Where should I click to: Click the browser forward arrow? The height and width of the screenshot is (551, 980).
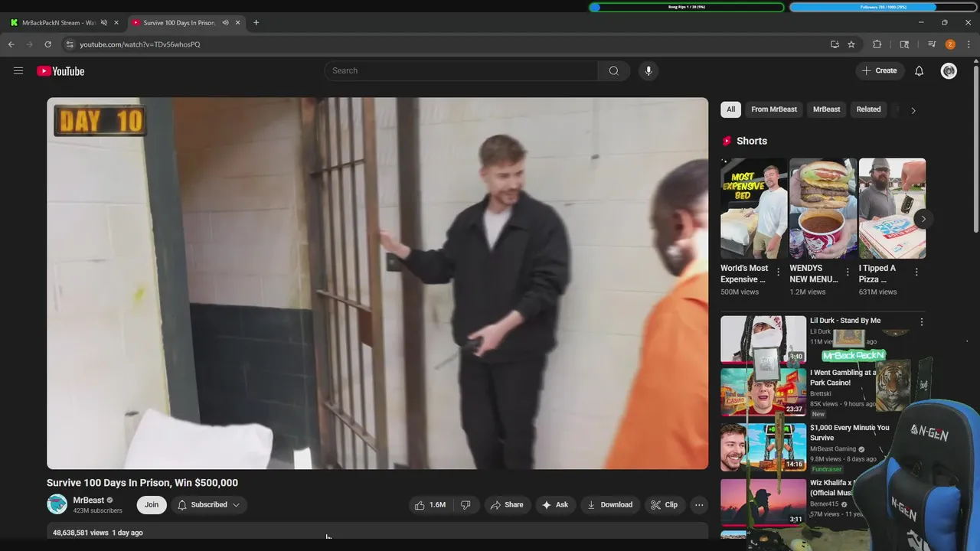(x=30, y=44)
